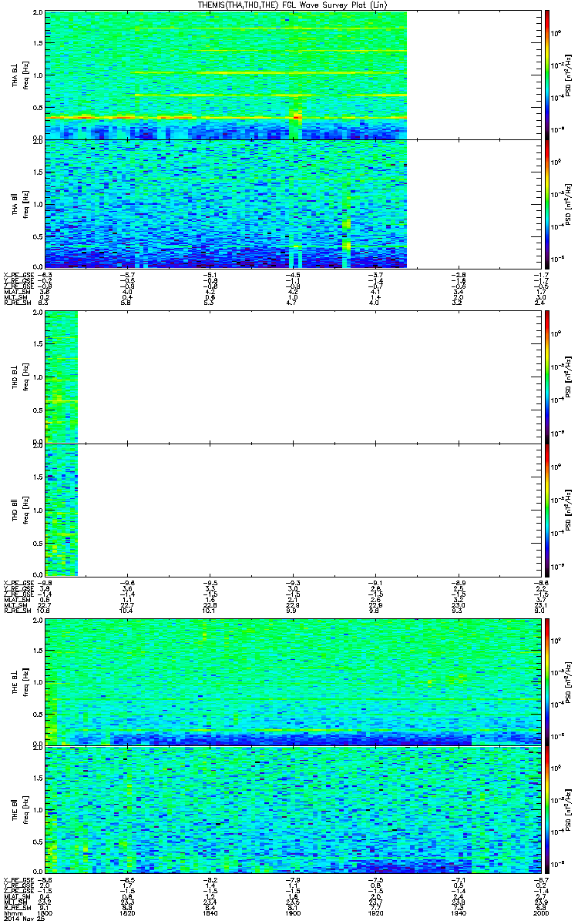Click the MLT_SM row label under THE panels
This screenshot has height=924, width=578.
click(14, 902)
